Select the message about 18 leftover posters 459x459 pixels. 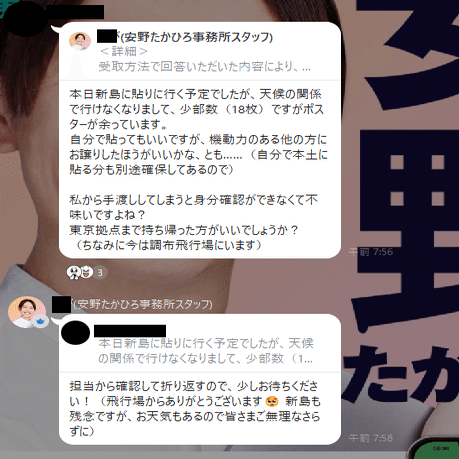click(198, 169)
